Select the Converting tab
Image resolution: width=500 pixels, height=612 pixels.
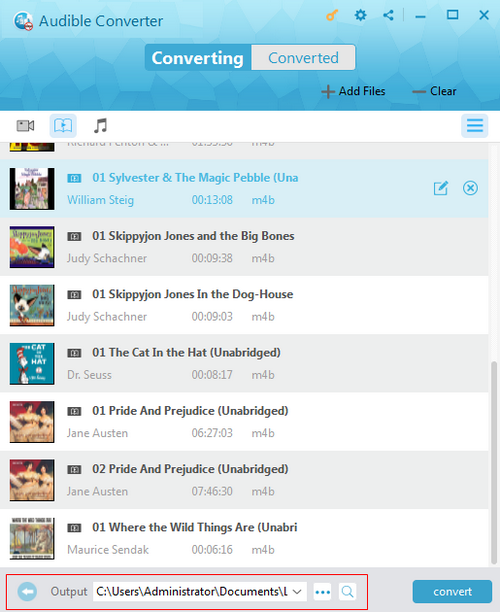pos(198,58)
